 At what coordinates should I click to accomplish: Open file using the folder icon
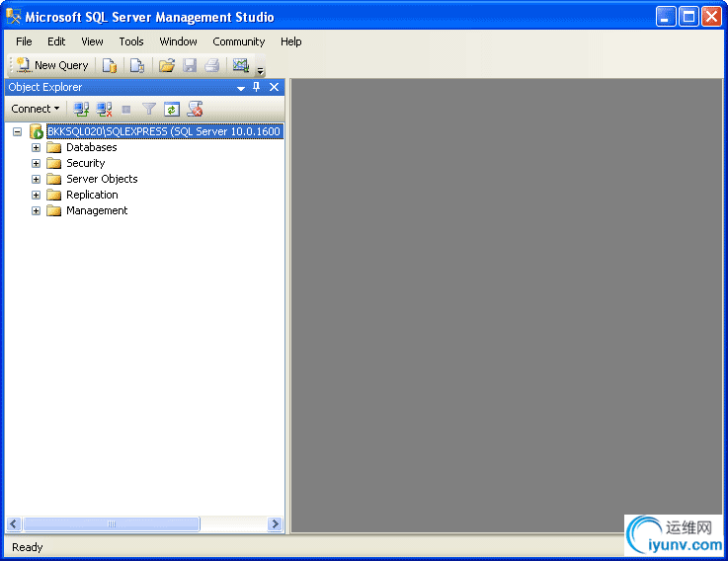167,65
